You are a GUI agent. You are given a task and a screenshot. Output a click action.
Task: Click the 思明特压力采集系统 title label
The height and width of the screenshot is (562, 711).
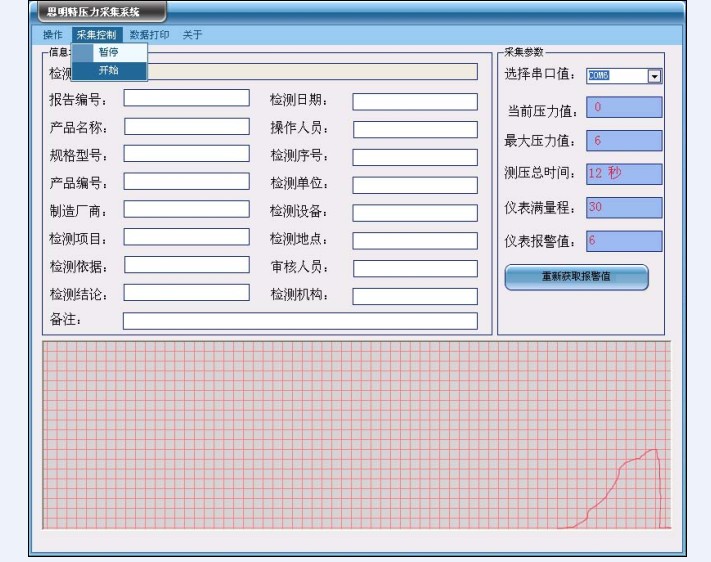pyautogui.click(x=93, y=12)
